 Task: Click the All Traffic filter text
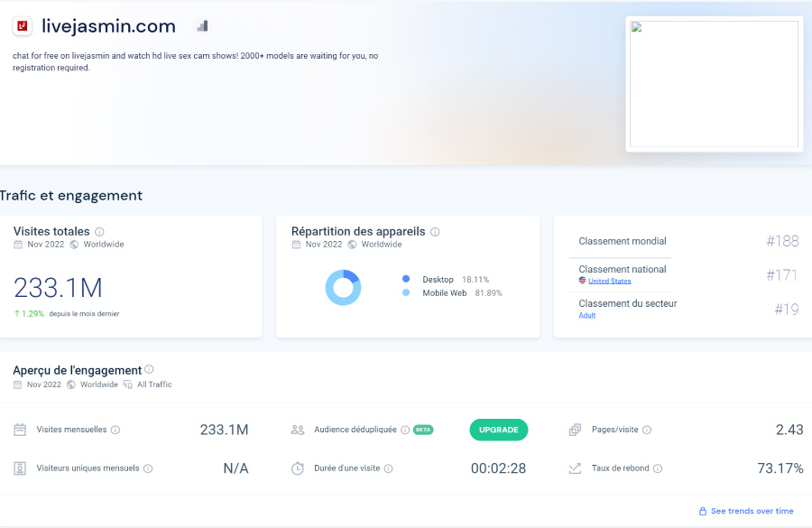(x=154, y=384)
